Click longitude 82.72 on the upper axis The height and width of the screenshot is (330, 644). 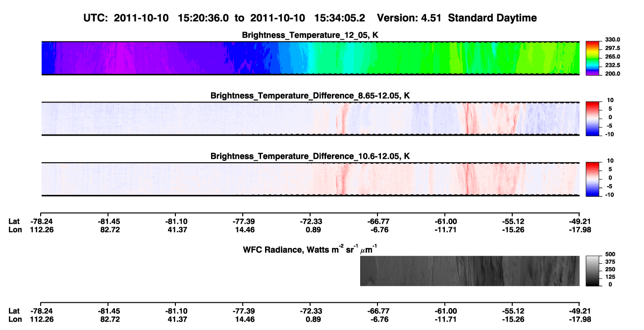pyautogui.click(x=108, y=229)
